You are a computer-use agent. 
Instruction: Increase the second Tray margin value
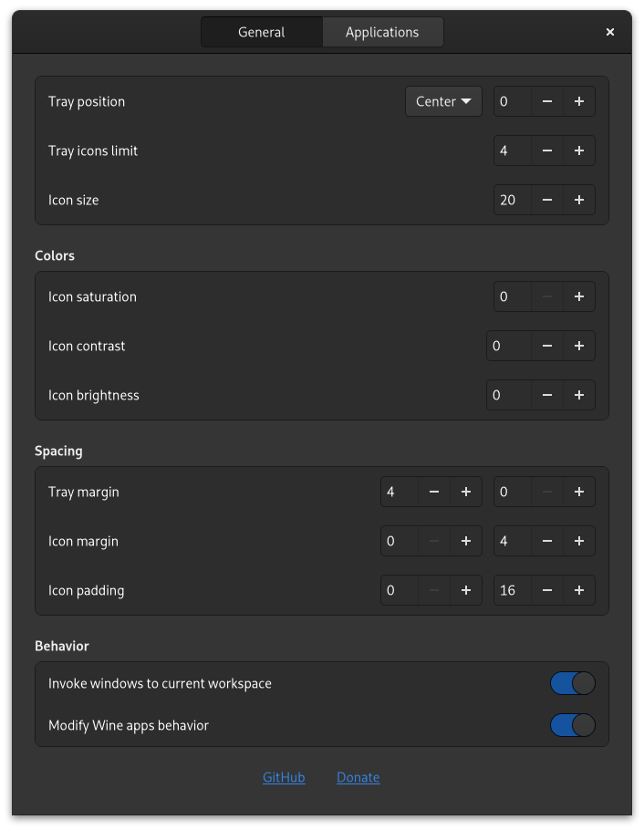point(579,492)
